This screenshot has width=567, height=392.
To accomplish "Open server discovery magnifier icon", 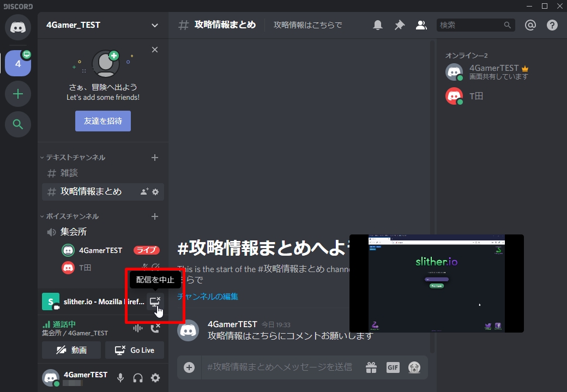I will point(17,124).
